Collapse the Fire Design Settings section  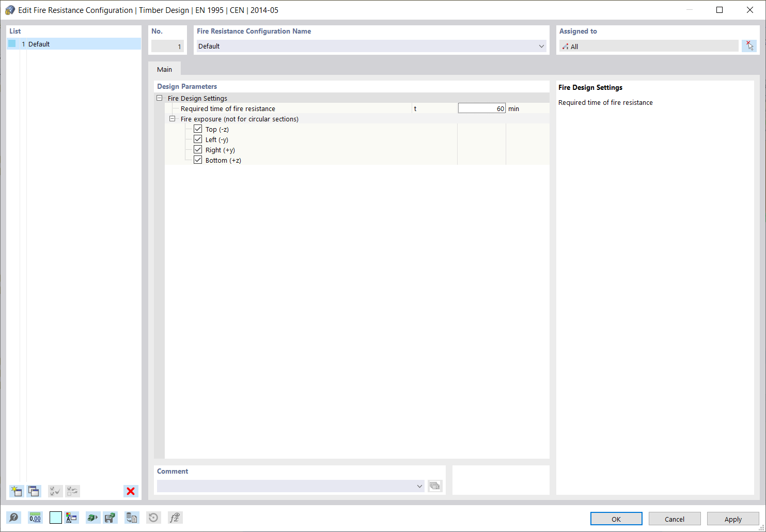point(160,98)
